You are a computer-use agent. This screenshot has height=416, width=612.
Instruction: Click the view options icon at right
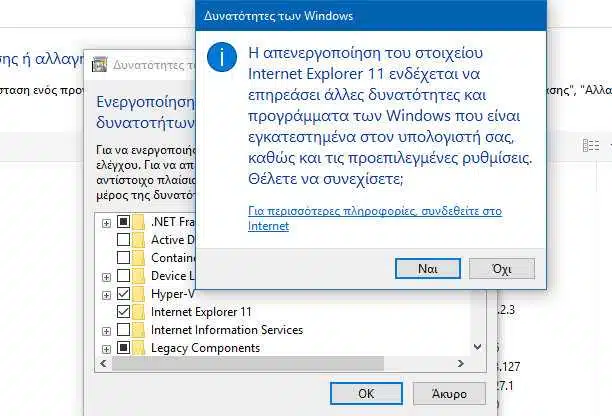coord(591,145)
